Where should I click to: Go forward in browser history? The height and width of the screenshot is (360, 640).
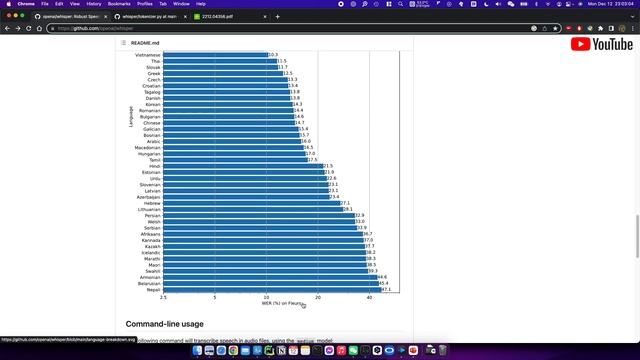pyautogui.click(x=18, y=29)
